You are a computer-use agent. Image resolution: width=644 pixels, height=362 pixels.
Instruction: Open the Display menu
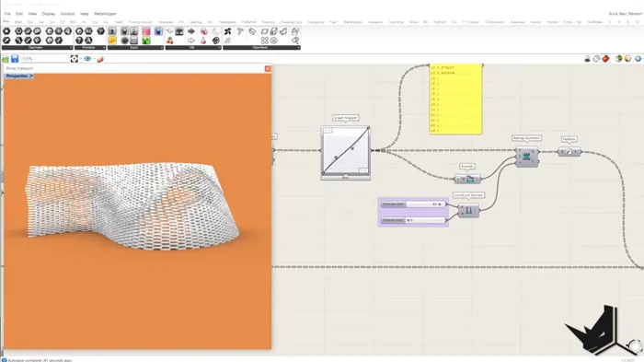click(x=49, y=14)
